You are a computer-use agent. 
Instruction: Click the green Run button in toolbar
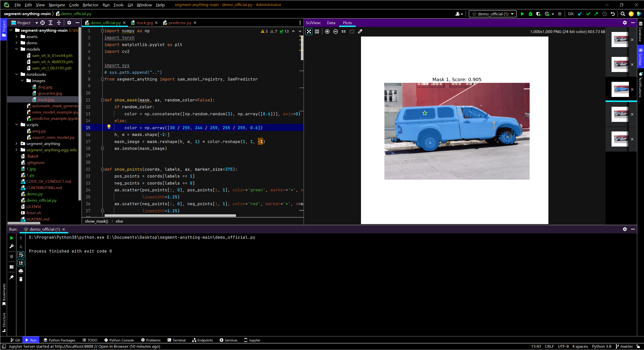pyautogui.click(x=522, y=14)
